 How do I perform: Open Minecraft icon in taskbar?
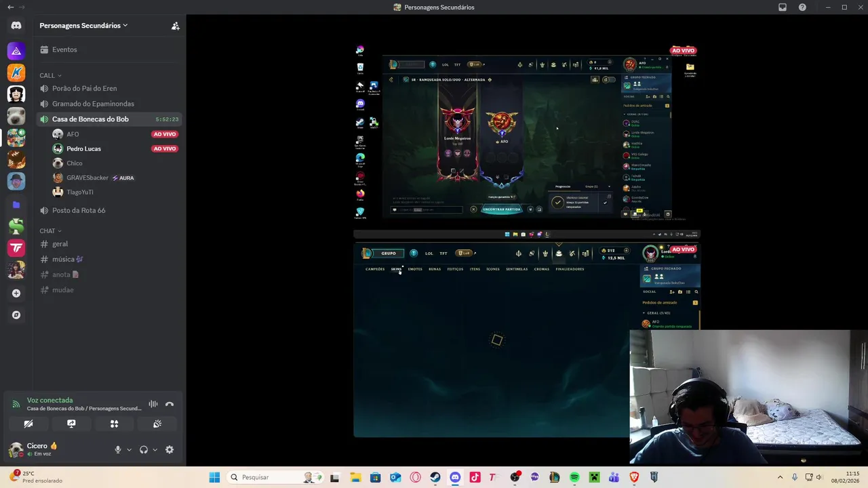pyautogui.click(x=594, y=477)
